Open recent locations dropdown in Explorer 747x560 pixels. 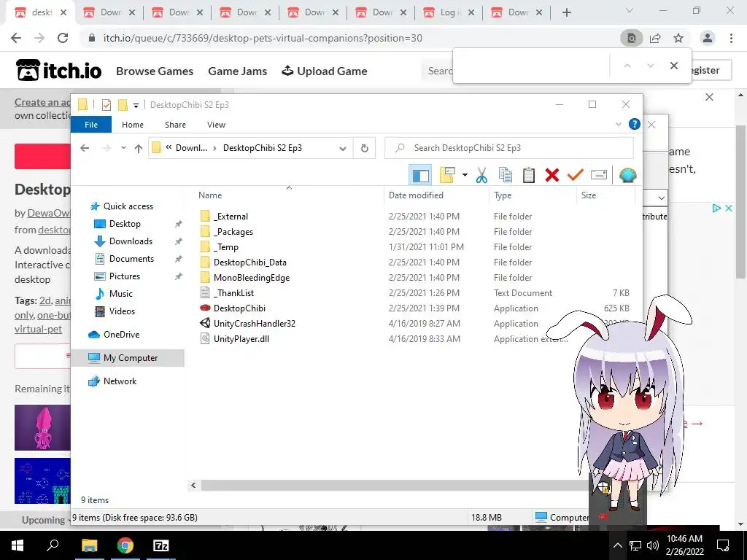point(123,148)
